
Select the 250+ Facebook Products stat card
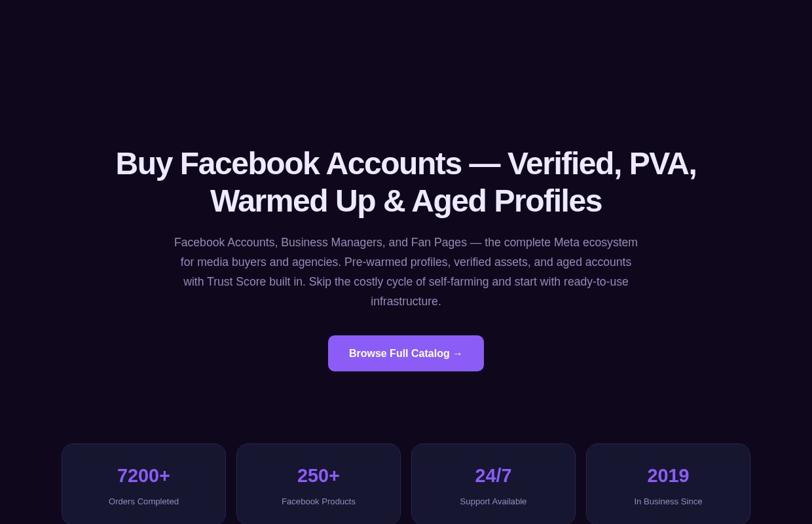click(318, 483)
